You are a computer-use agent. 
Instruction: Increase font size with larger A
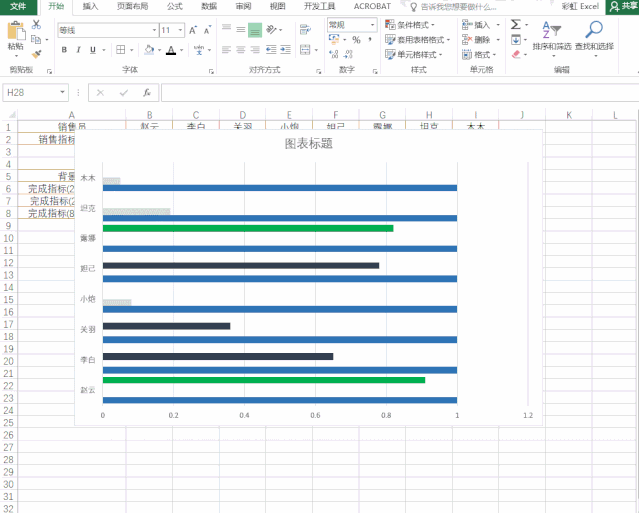tap(193, 30)
